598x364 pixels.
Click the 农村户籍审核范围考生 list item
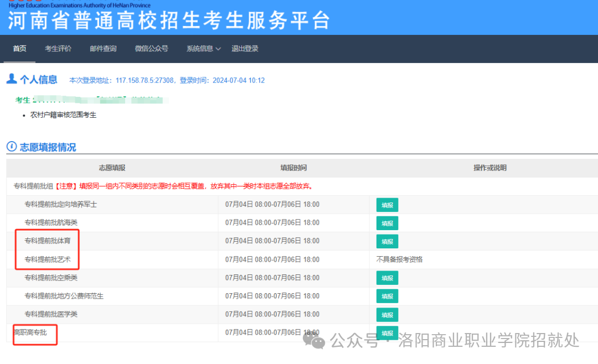coord(63,115)
